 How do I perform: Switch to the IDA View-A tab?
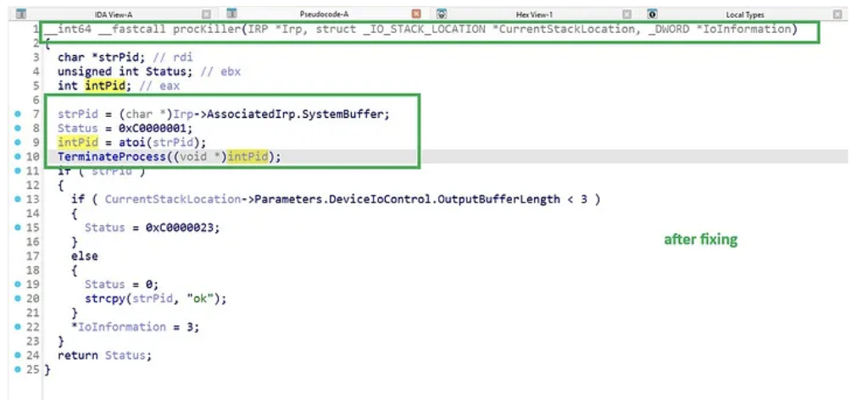[x=112, y=14]
